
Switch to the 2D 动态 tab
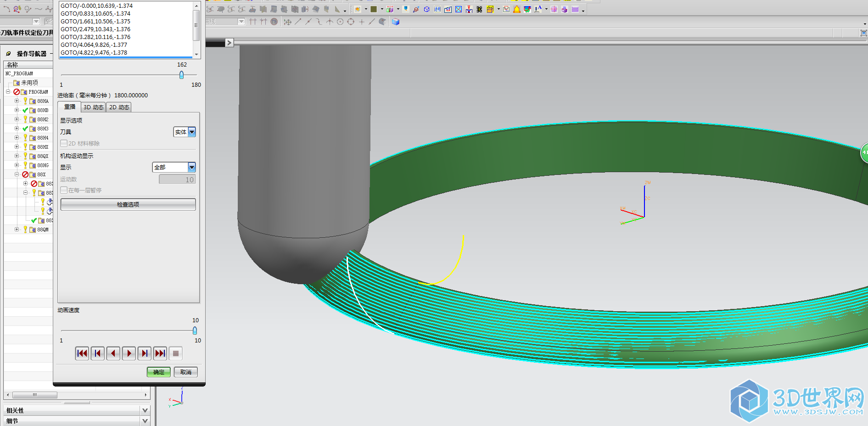tap(119, 107)
